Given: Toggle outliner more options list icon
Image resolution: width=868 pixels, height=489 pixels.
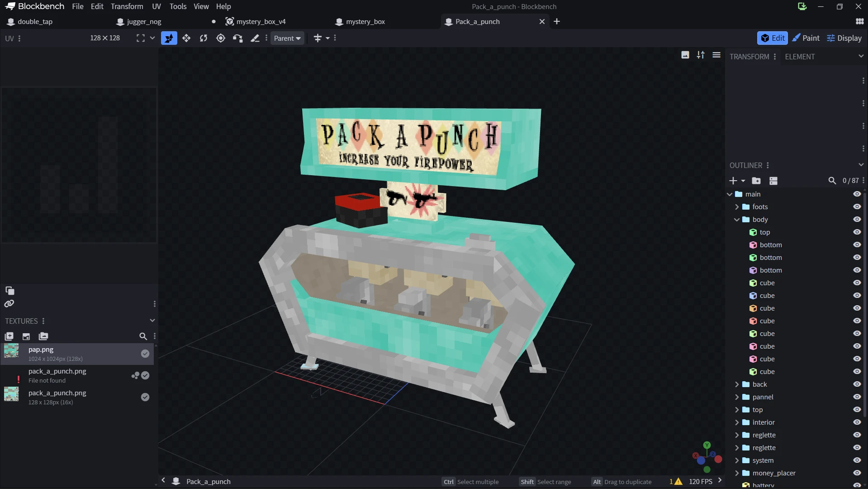Looking at the screenshot, I should coord(773,181).
